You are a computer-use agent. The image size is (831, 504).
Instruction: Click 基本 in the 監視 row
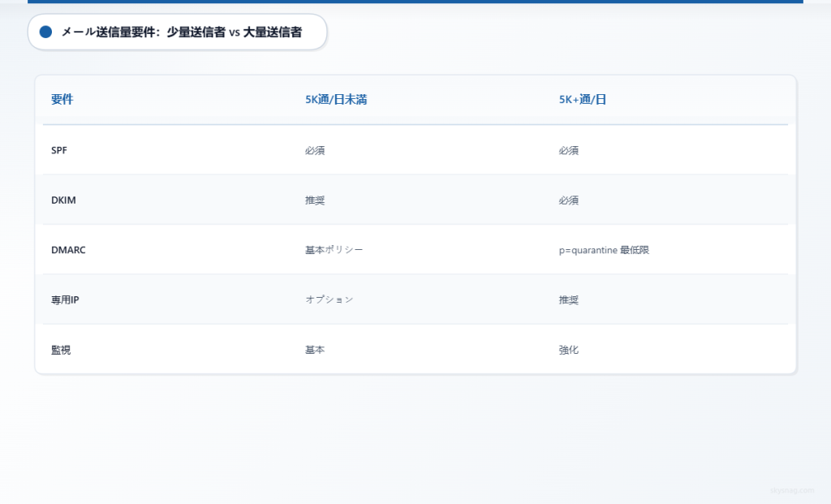(x=315, y=350)
